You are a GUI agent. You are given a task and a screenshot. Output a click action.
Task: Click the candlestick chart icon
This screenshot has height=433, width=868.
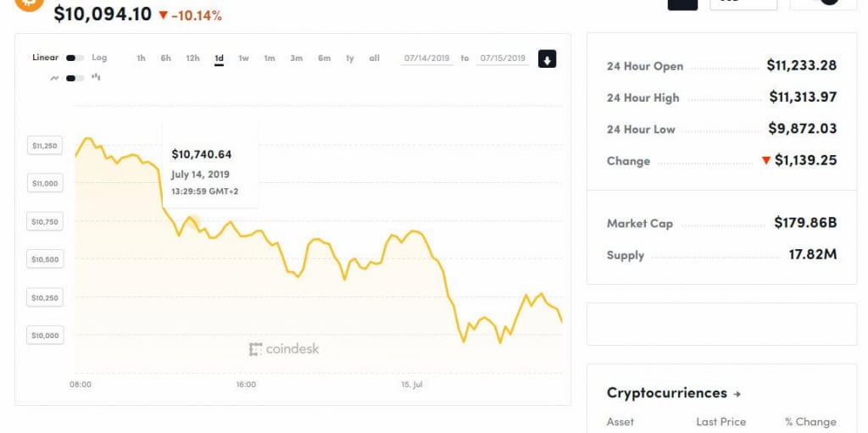point(96,77)
